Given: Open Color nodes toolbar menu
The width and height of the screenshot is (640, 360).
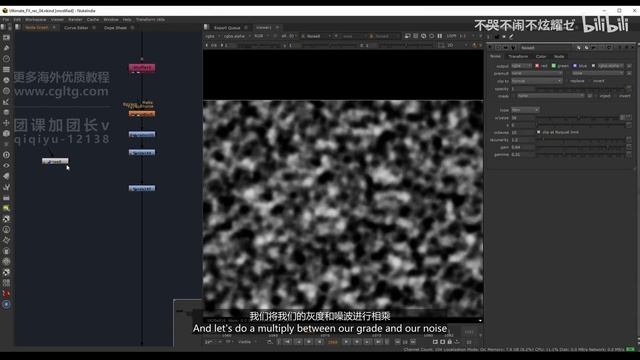Looking at the screenshot, I should [6, 80].
